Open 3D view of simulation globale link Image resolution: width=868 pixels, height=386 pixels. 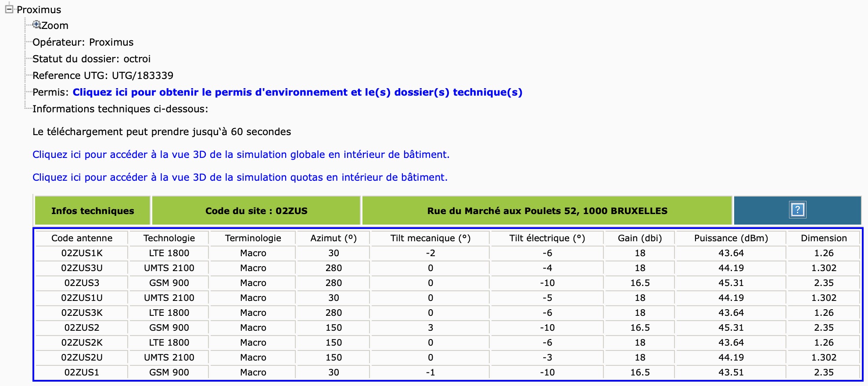(241, 154)
